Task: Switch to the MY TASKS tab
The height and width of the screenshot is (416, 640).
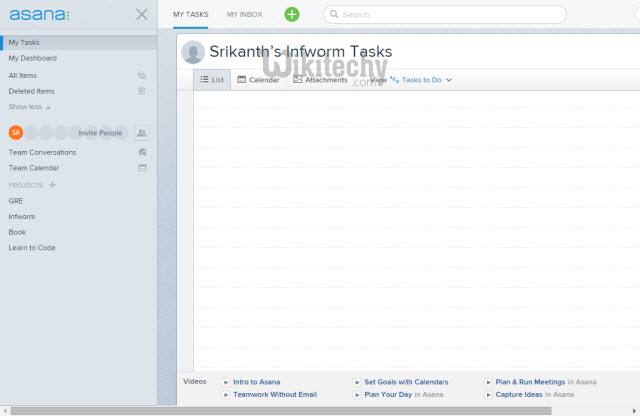Action: (x=191, y=14)
